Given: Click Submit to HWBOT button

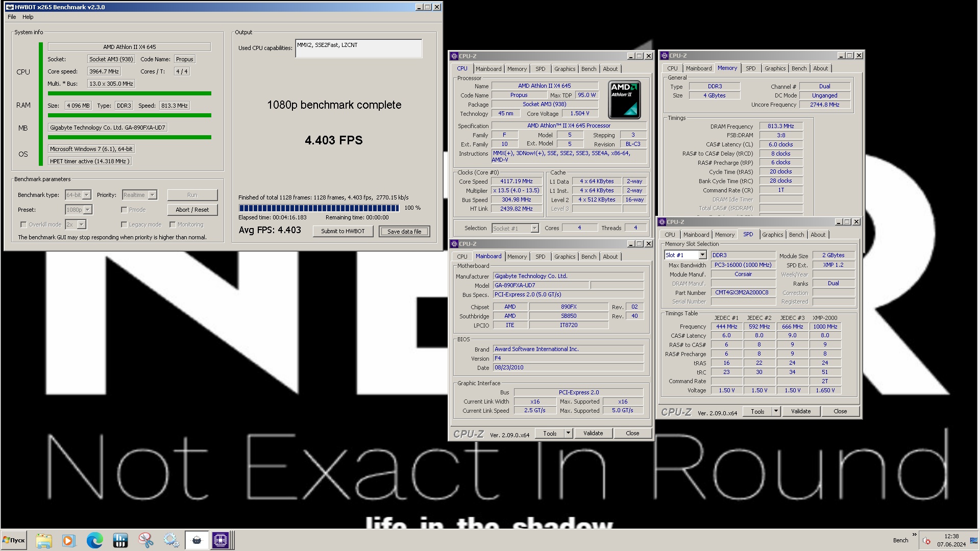Looking at the screenshot, I should click(x=343, y=231).
